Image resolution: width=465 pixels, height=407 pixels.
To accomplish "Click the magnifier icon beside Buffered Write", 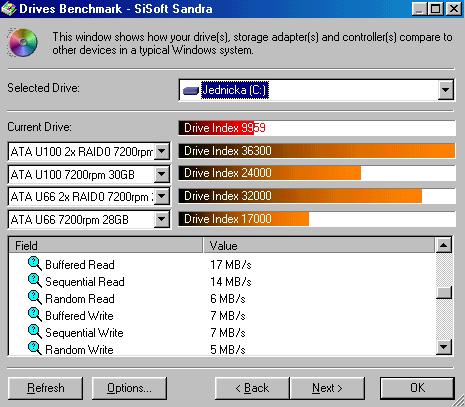I will pyautogui.click(x=35, y=315).
